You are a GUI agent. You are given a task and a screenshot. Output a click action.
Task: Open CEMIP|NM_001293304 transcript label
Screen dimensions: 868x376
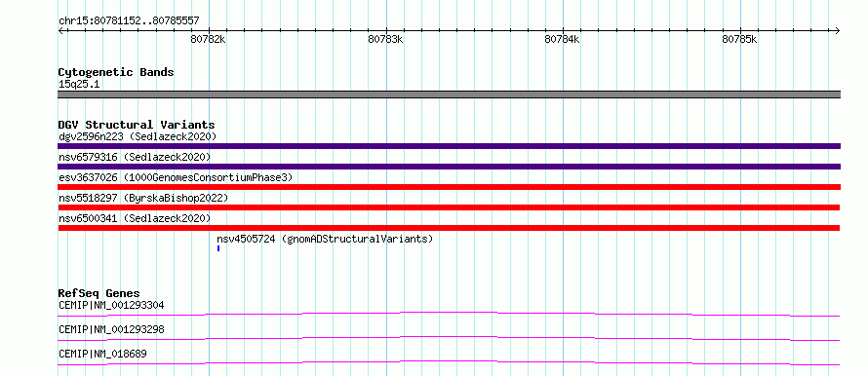pyautogui.click(x=111, y=305)
